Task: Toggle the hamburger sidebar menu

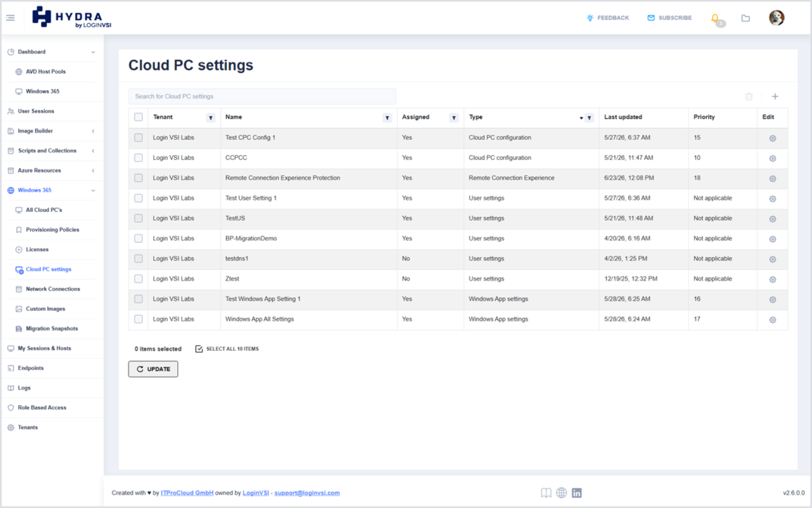Action: (x=10, y=18)
